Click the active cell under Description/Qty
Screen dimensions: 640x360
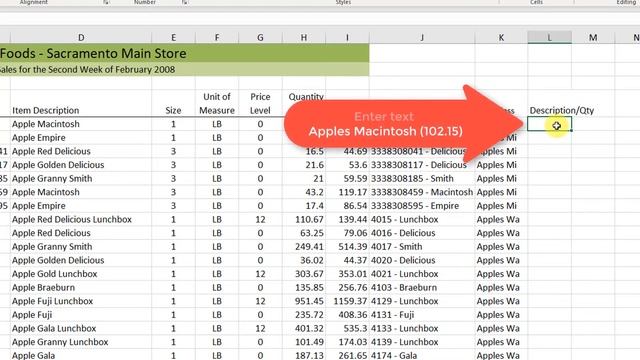point(549,124)
